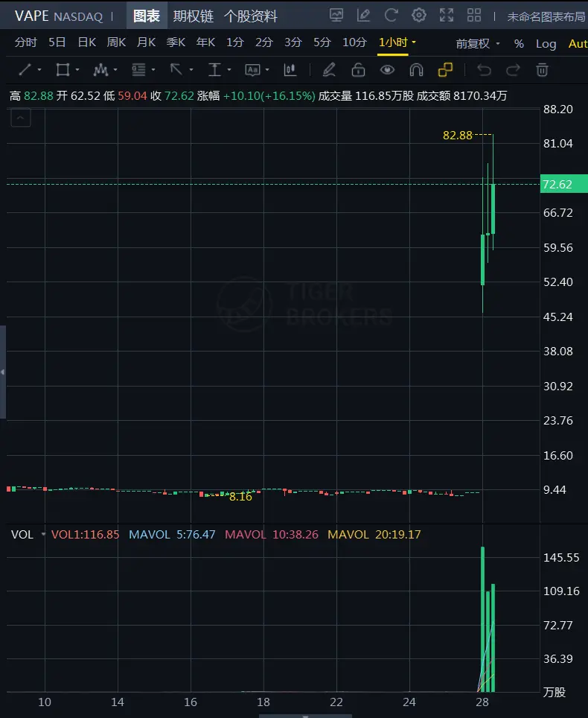Select the price range measure tool

pyautogui.click(x=214, y=69)
